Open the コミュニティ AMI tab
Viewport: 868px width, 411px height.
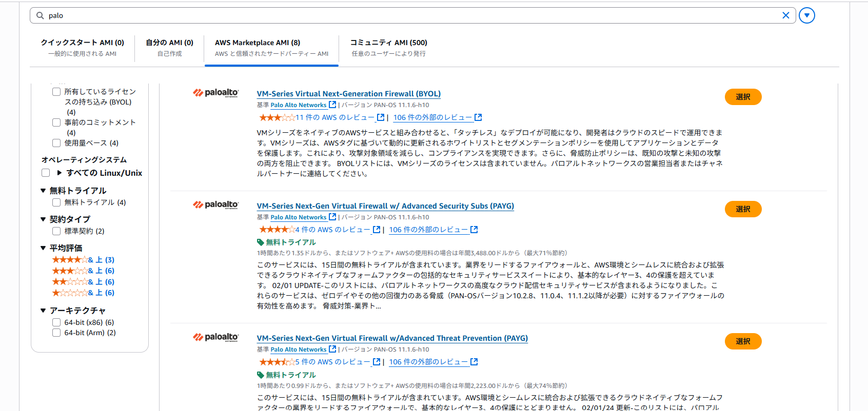(388, 48)
